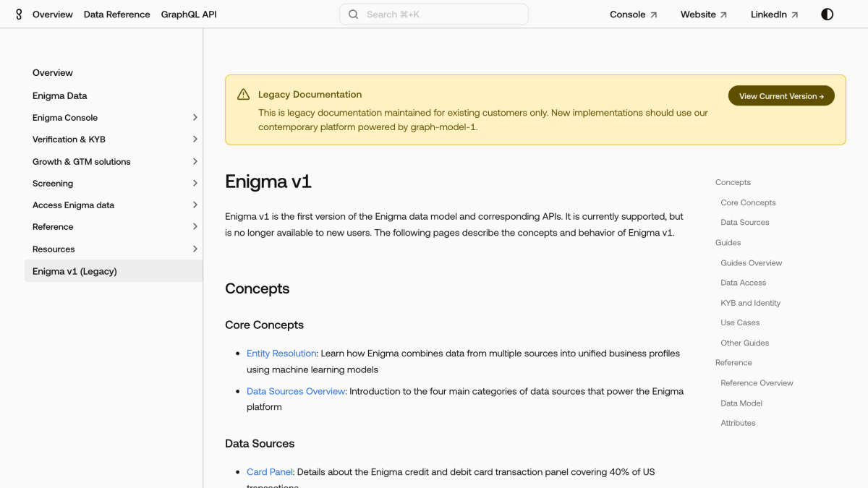868x488 pixels.
Task: Open Screening sidebar page
Action: (53, 184)
